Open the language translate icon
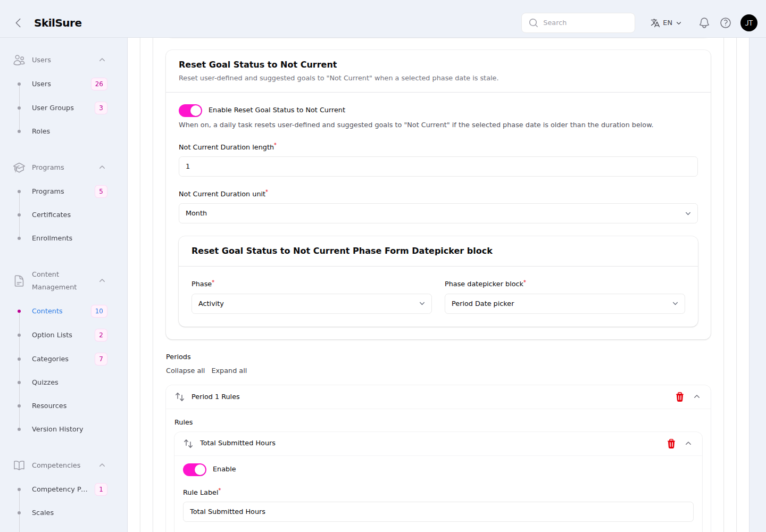Image resolution: width=766 pixels, height=532 pixels. [655, 23]
